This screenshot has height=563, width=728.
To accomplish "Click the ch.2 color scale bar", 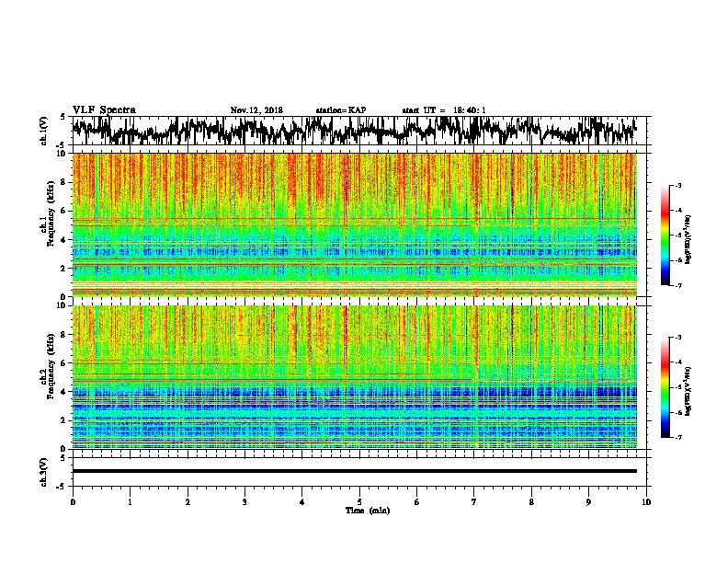I will (665, 387).
